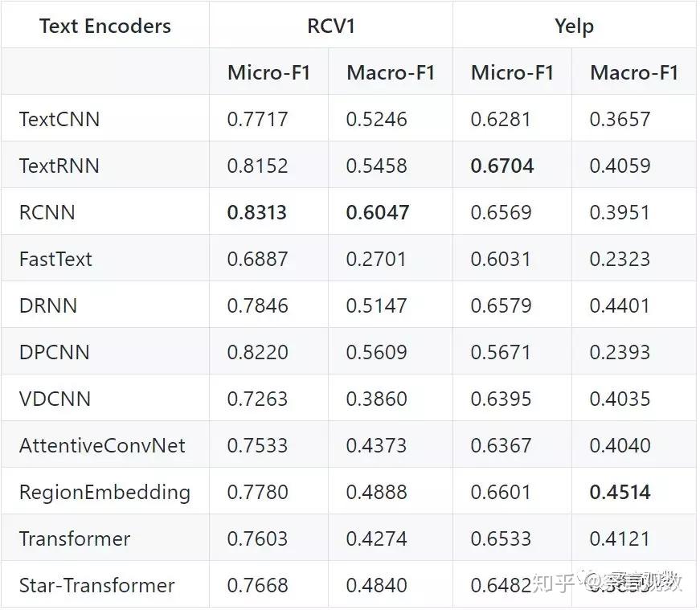Screen dimensions: 700x610
Task: Click the FastText row label
Action: [x=55, y=260]
